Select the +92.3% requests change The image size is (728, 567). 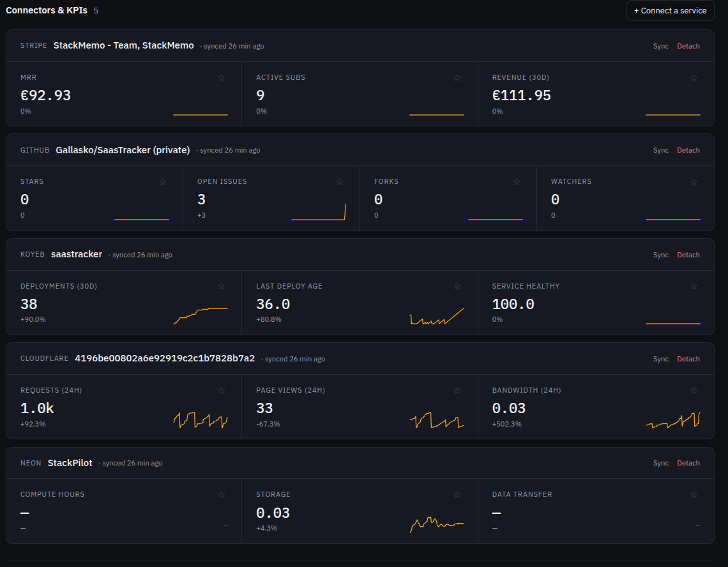pyautogui.click(x=33, y=424)
